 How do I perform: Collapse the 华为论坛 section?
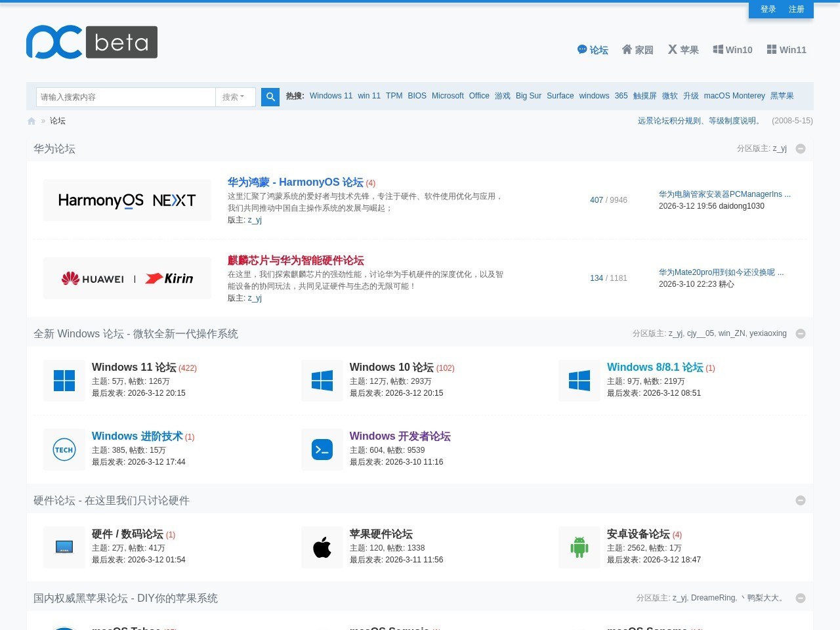[800, 149]
